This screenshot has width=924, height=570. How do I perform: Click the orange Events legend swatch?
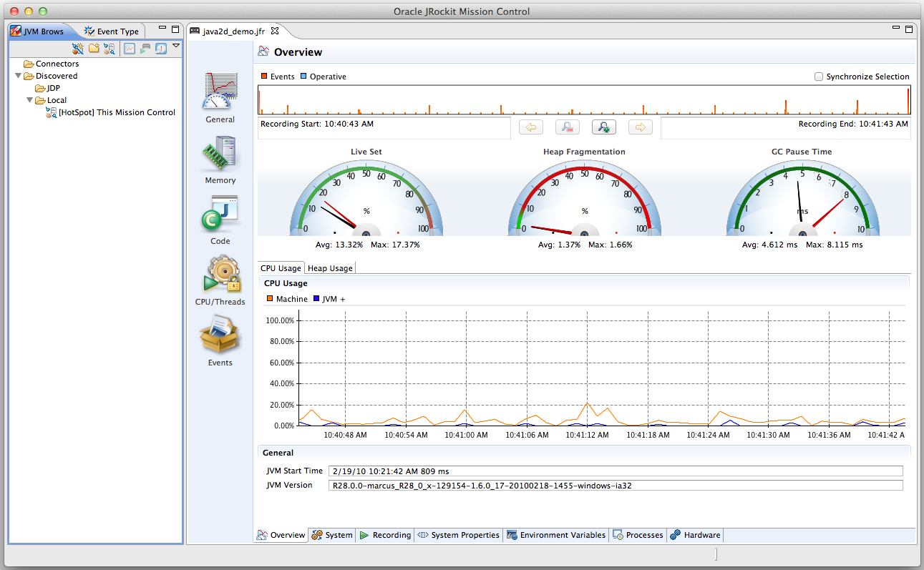tap(264, 77)
